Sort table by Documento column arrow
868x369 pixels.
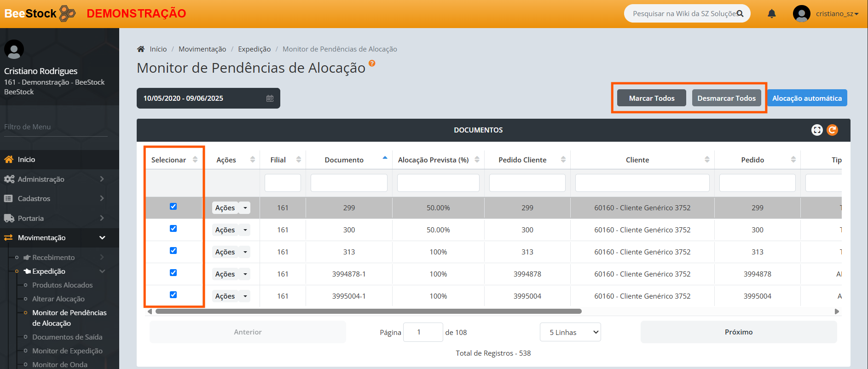[x=385, y=158]
